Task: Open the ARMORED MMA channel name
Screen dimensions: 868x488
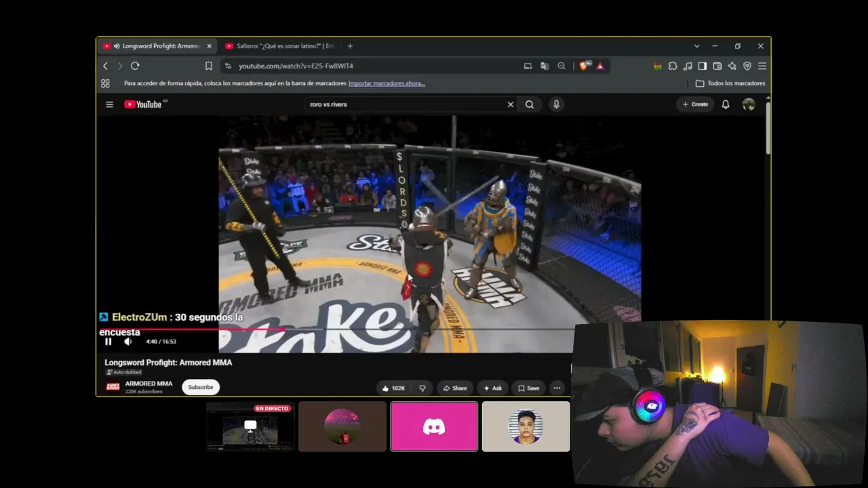Action: click(x=149, y=384)
